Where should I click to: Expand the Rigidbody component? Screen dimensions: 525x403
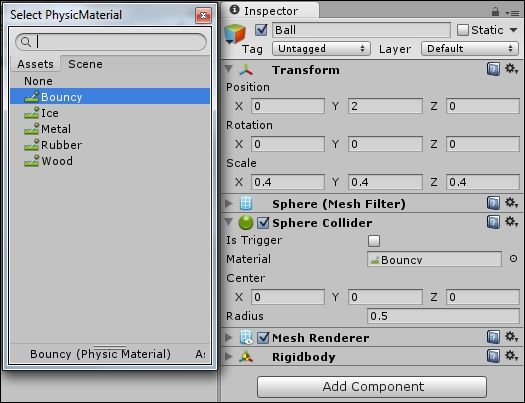point(229,356)
